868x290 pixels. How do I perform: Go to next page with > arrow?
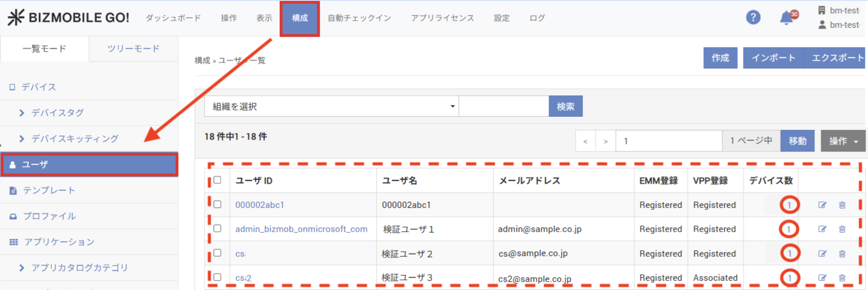605,141
